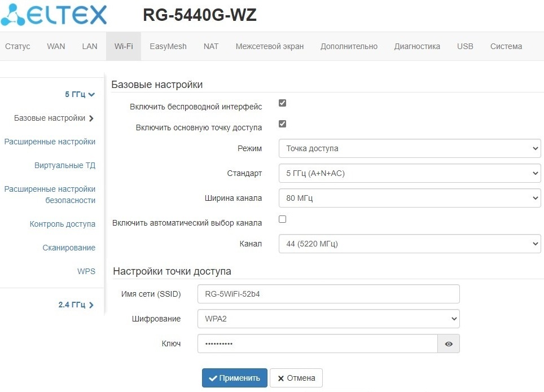Uncheck the main access point checkbox

pos(283,124)
